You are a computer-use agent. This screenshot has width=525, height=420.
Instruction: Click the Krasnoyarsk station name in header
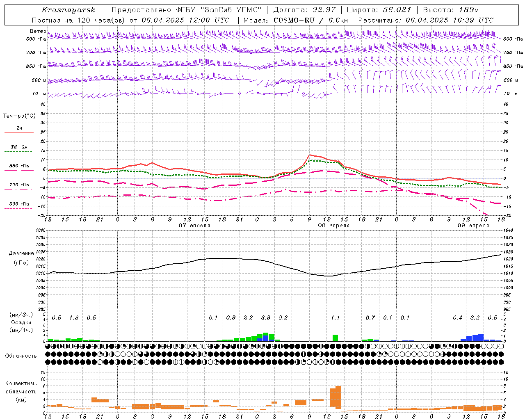pyautogui.click(x=68, y=10)
